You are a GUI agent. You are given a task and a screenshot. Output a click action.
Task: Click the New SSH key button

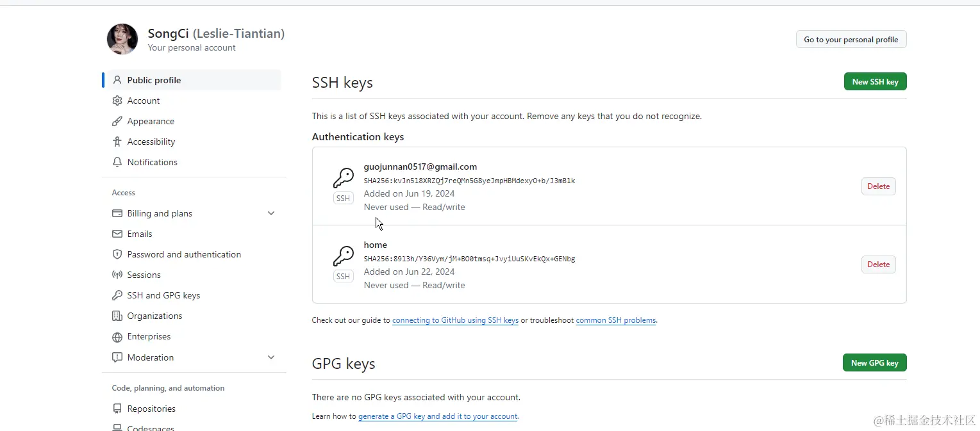875,81
